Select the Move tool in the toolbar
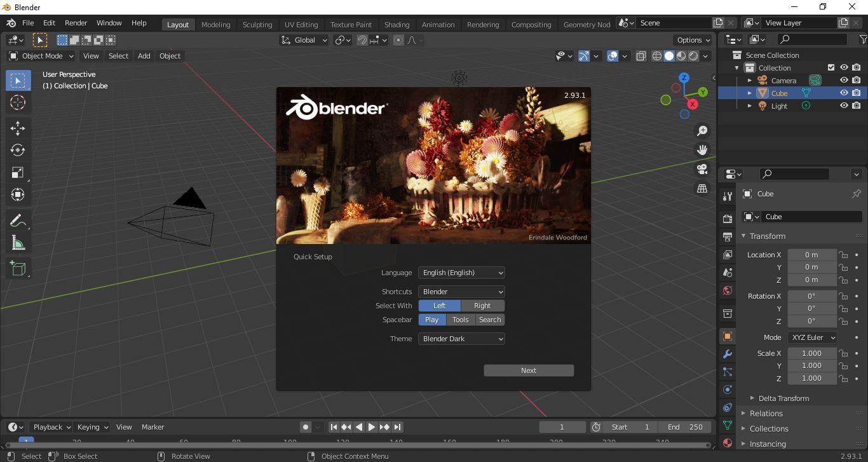This screenshot has width=868, height=462. coord(18,128)
